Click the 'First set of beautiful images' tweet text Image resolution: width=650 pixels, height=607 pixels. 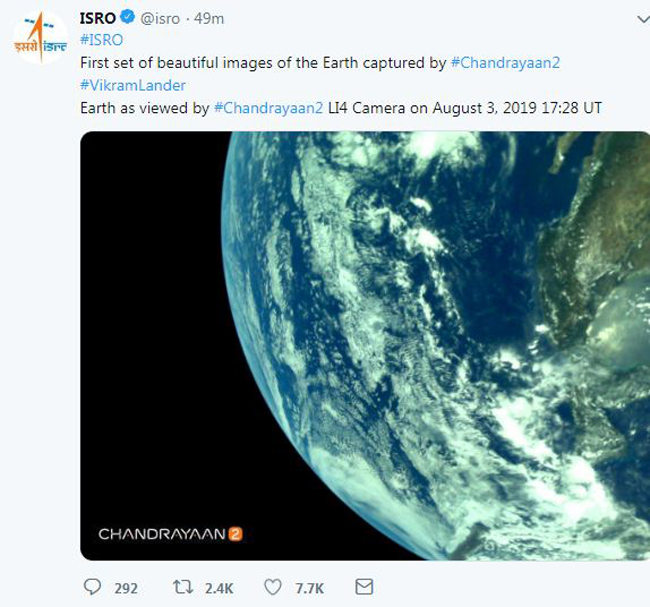tap(262, 63)
